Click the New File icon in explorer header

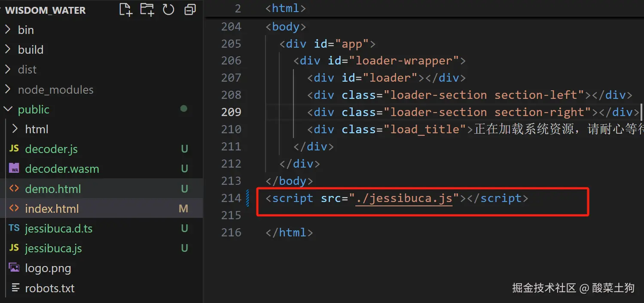point(125,9)
